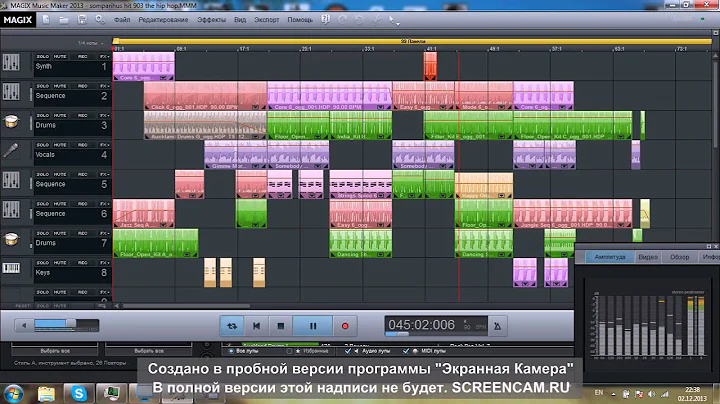Uncheck the 'Аудио лупы' checkbox
Viewport: 720px width, 404px height.
pyautogui.click(x=348, y=351)
